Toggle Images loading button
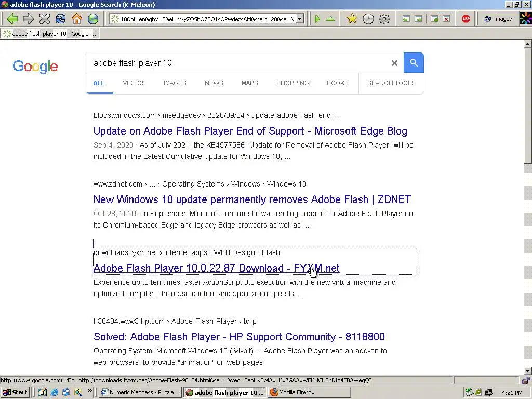The height and width of the screenshot is (399, 532). (498, 19)
